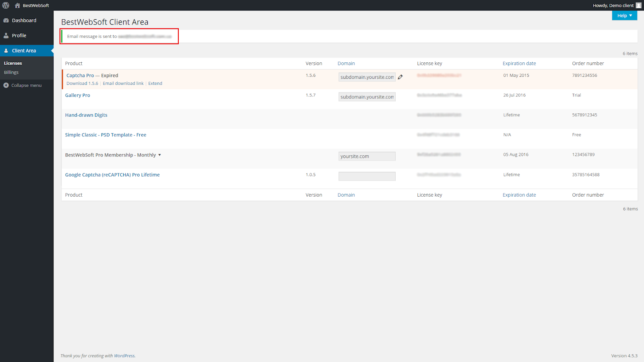Sort by Domain in header row
This screenshot has width=644, height=362.
pyautogui.click(x=346, y=63)
